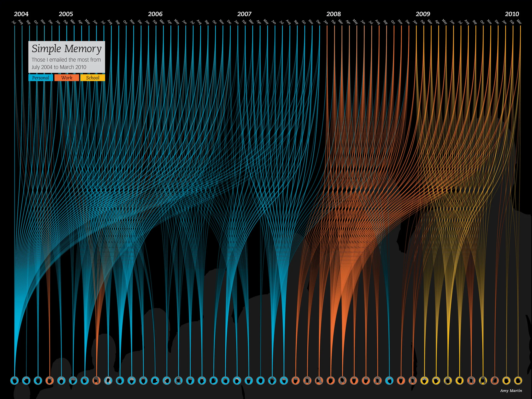Click the final Mar month label under 2010
The image size is (532, 399).
click(x=519, y=22)
